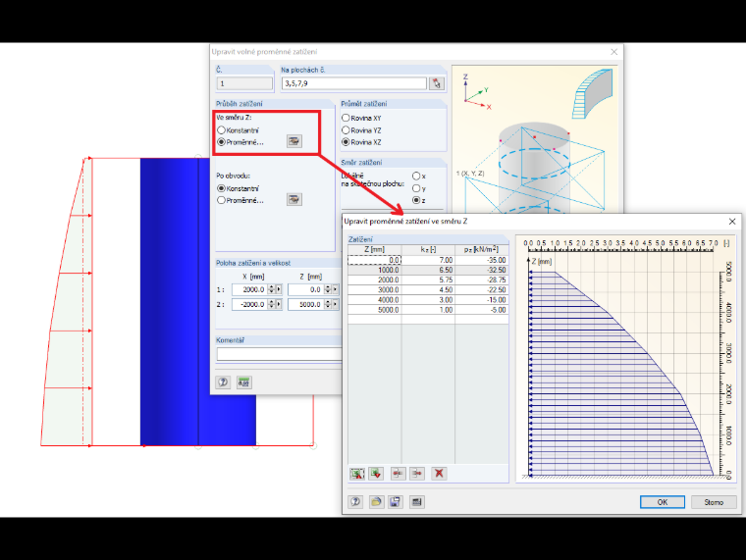This screenshot has width=746, height=560.
Task: Select the Z cell '4000.0' in the load table
Action: pos(374,300)
